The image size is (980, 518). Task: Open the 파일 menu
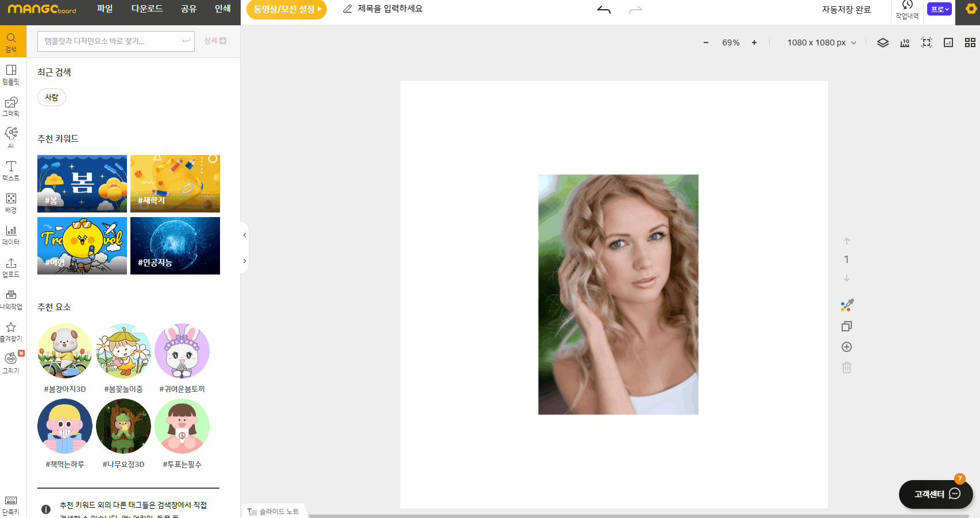[x=105, y=9]
